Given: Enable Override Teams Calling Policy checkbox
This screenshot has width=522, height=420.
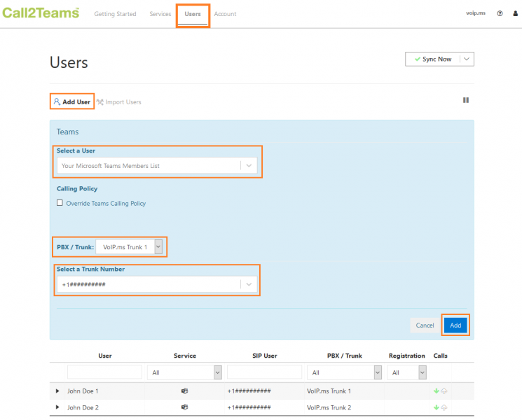Looking at the screenshot, I should pos(60,203).
